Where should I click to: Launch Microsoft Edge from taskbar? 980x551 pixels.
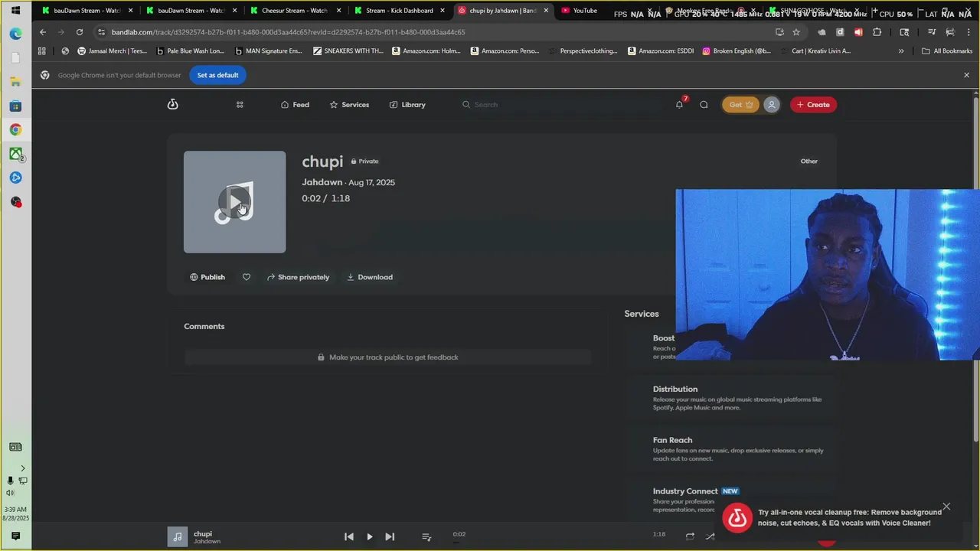[x=15, y=34]
